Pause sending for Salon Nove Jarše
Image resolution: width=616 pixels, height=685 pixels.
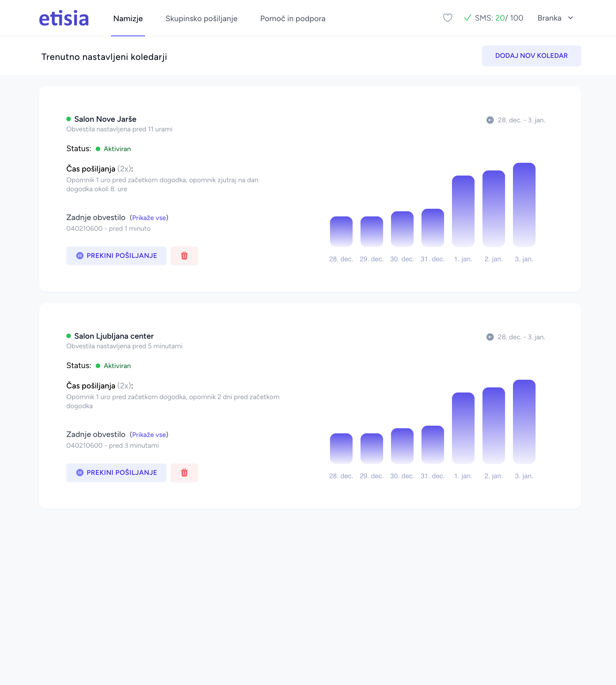116,256
